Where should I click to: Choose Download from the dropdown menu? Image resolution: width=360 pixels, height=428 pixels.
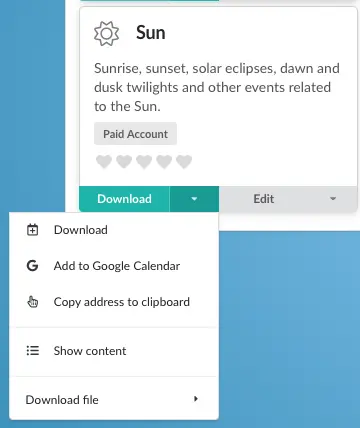pyautogui.click(x=114, y=230)
